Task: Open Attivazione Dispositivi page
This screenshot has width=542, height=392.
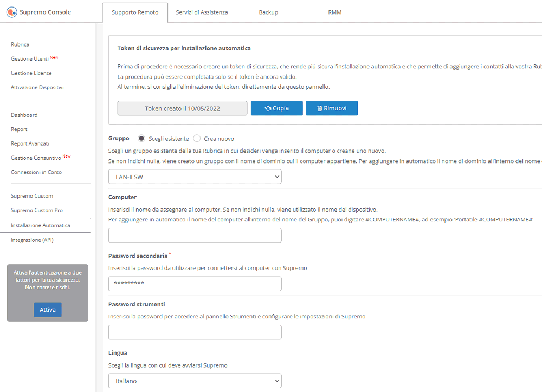Action: 37,87
